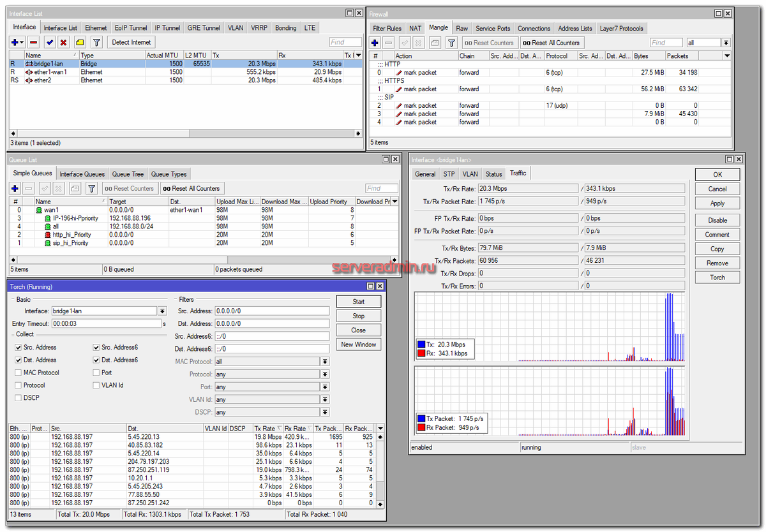The width and height of the screenshot is (766, 532).
Task: Stop the Torch capture
Action: [359, 316]
